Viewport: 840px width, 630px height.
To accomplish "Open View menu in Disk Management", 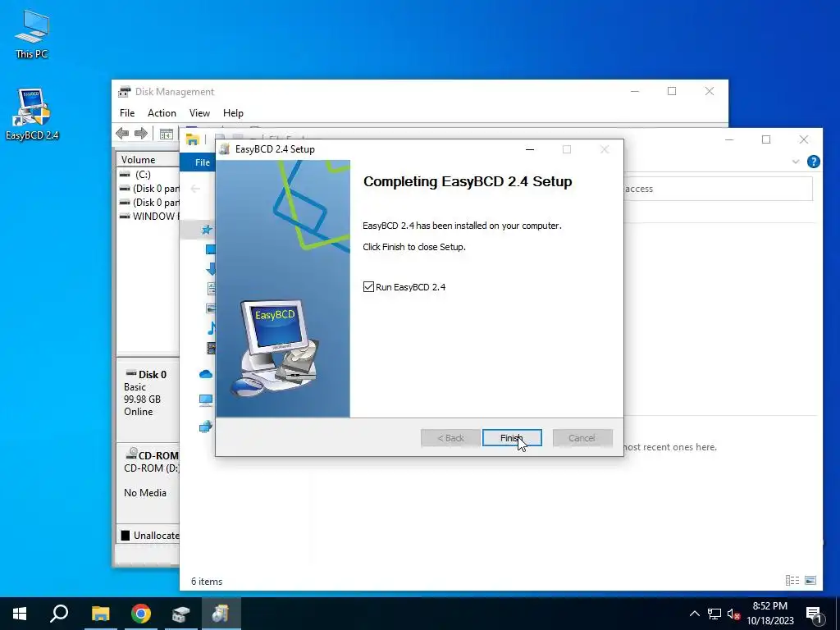I will pos(199,113).
